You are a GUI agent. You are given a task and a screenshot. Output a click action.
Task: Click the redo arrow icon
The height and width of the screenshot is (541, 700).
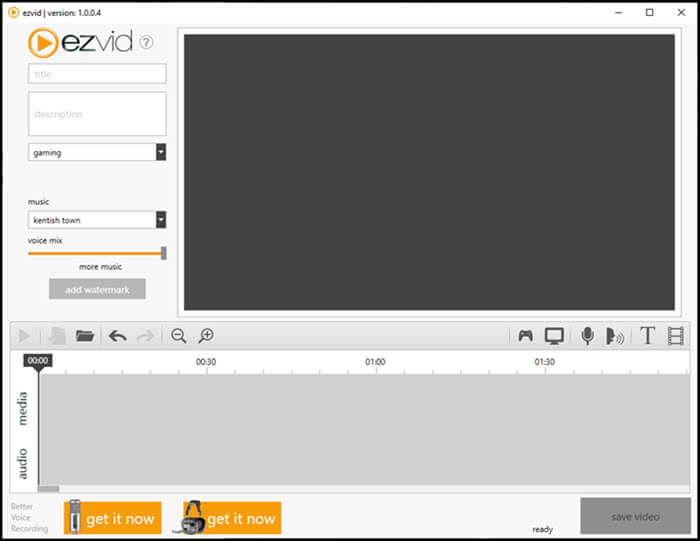point(145,336)
